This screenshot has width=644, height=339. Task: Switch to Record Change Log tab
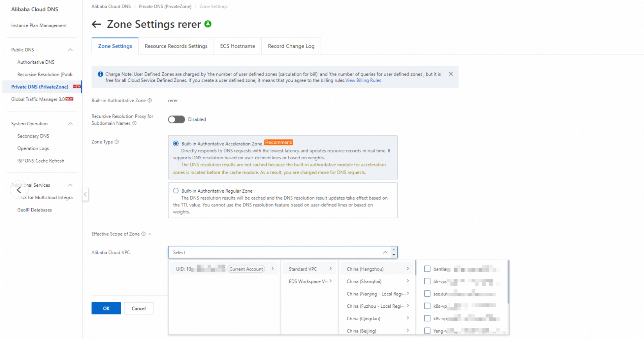pos(291,46)
